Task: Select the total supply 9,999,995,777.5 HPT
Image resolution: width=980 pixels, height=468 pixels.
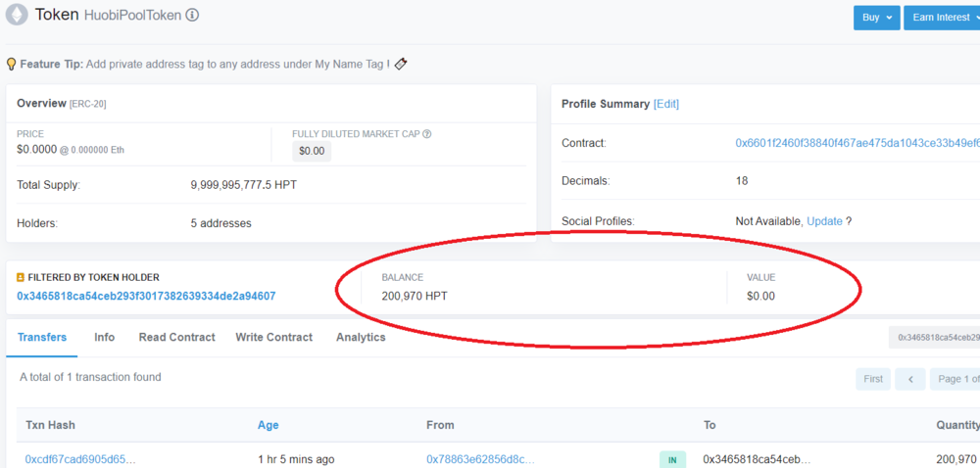Action: 244,185
